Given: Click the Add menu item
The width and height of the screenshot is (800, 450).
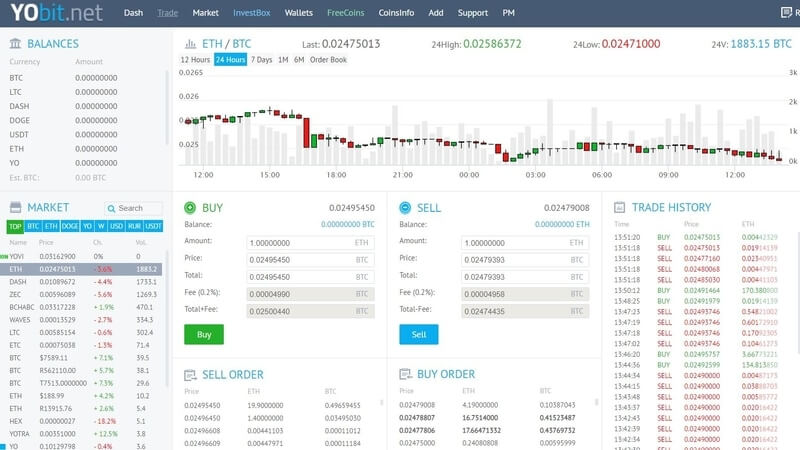Looking at the screenshot, I should [436, 13].
